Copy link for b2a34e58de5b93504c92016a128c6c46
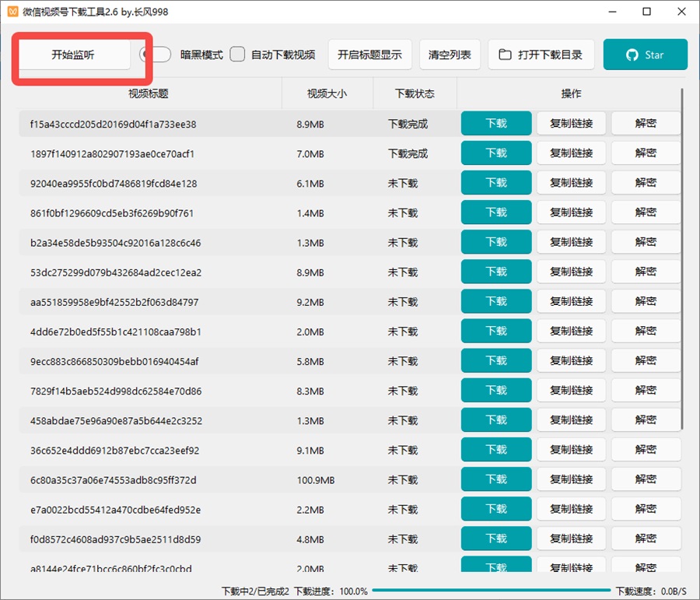Viewport: 700px width, 600px height. pyautogui.click(x=571, y=242)
